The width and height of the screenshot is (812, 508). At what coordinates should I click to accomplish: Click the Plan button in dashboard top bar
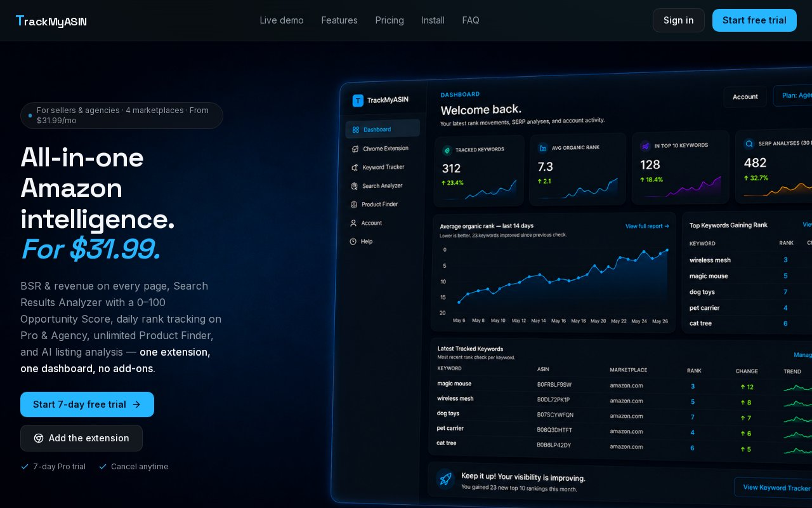point(792,95)
